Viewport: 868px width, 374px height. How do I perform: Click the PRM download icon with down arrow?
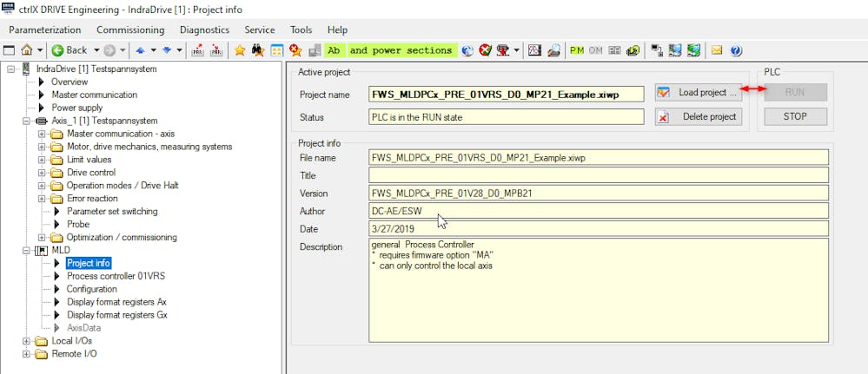coord(216,50)
